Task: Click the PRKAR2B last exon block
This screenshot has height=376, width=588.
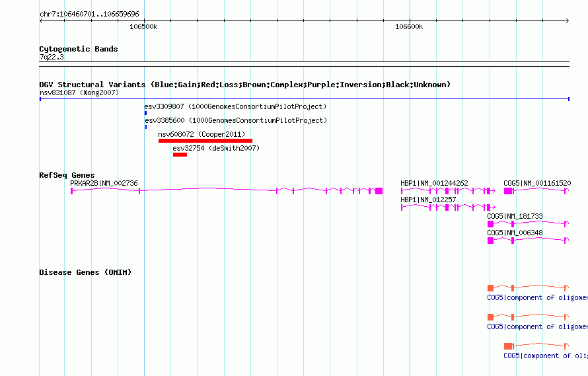Action: 379,191
